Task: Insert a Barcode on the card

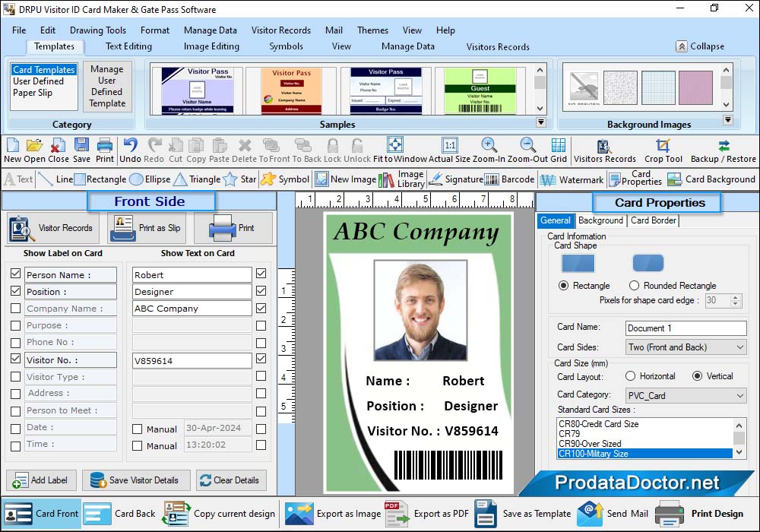Action: [x=509, y=179]
